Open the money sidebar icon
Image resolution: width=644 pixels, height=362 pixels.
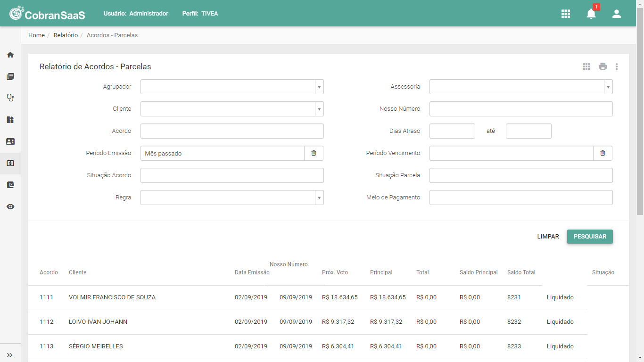pyautogui.click(x=10, y=163)
